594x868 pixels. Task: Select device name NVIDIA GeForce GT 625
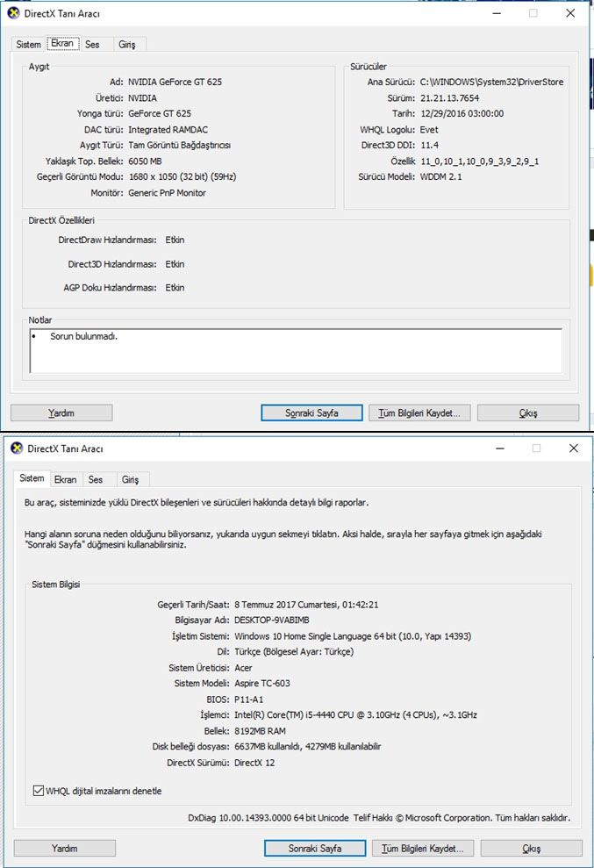click(x=175, y=82)
